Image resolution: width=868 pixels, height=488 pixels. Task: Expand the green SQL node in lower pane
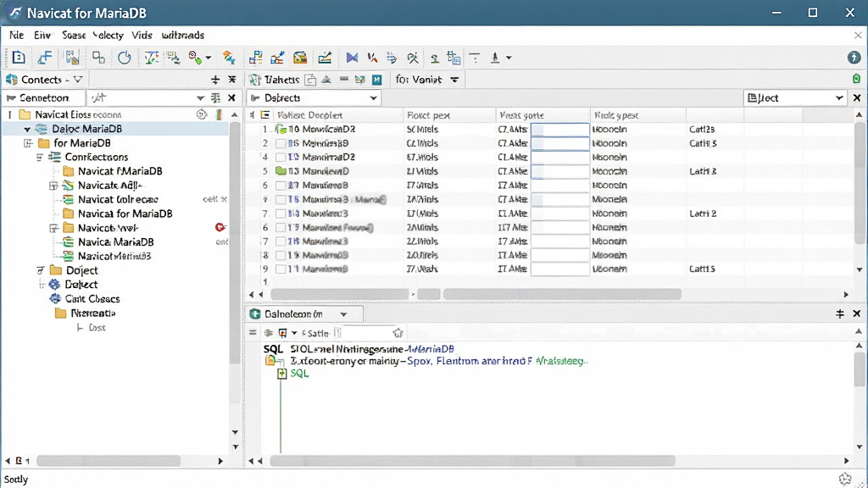tap(281, 374)
